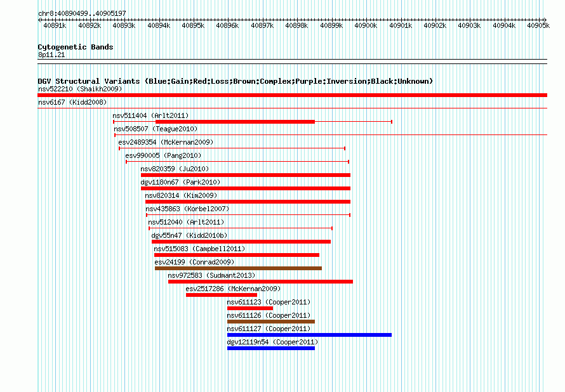Viewport: 565px width, 392px height.
Task: Click the nsv522210 (Shaikh2009) variant label
Action: point(80,89)
